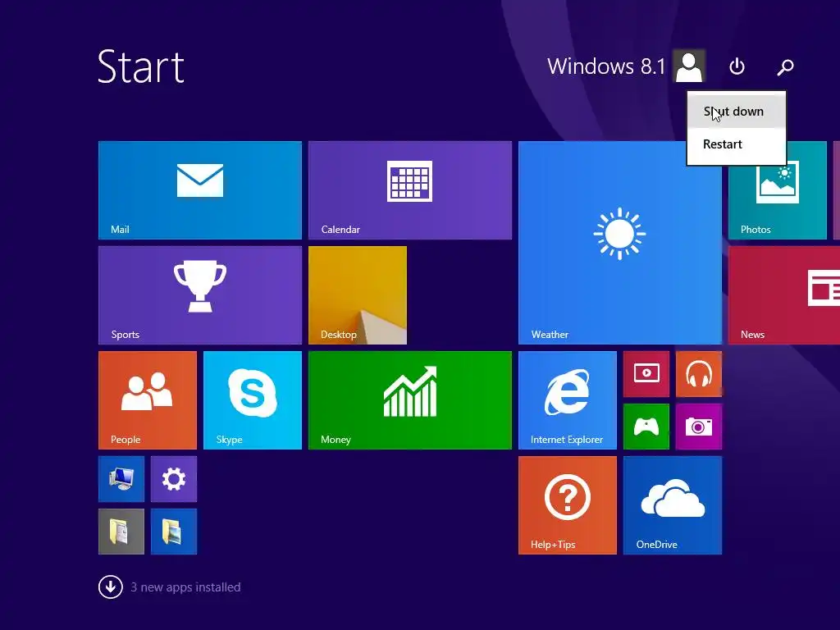Click the Windows 8.1 user name
Viewport: 840px width, 630px height.
coord(606,66)
